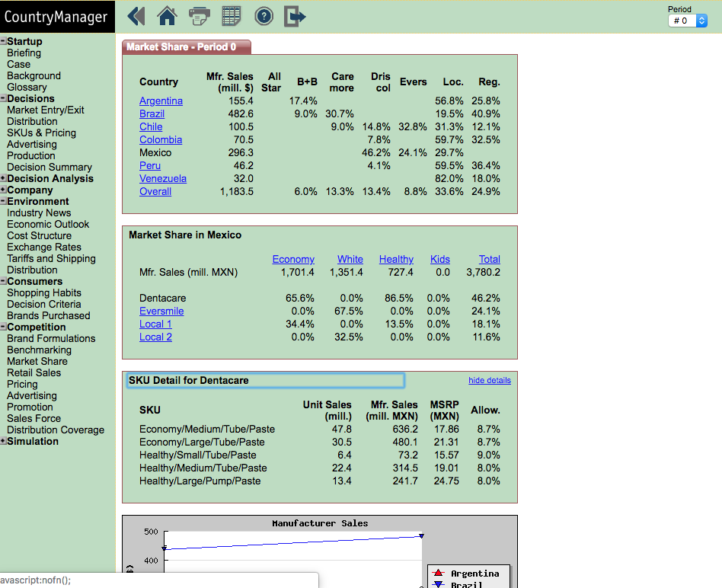Screen dimensions: 722x588
Task: Click the Brazil country link
Action: 152,113
